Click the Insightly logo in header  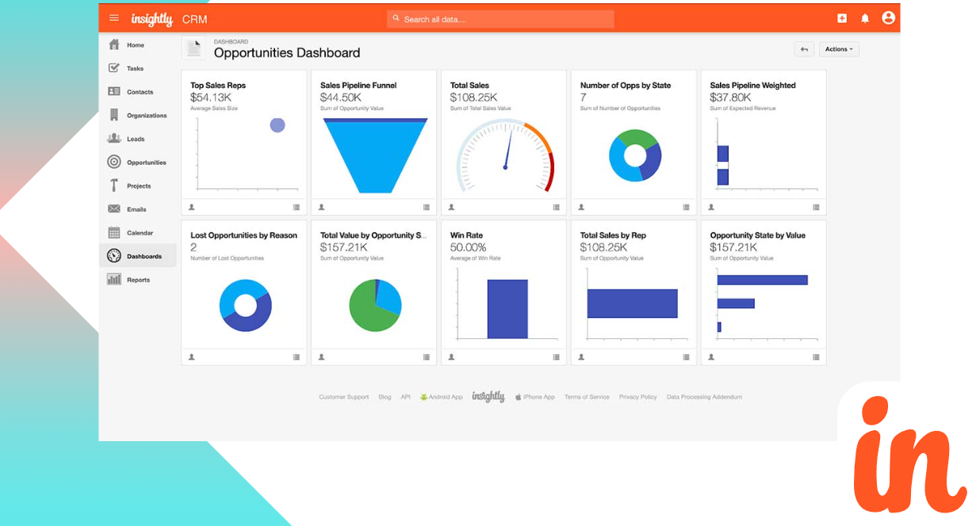(x=151, y=19)
